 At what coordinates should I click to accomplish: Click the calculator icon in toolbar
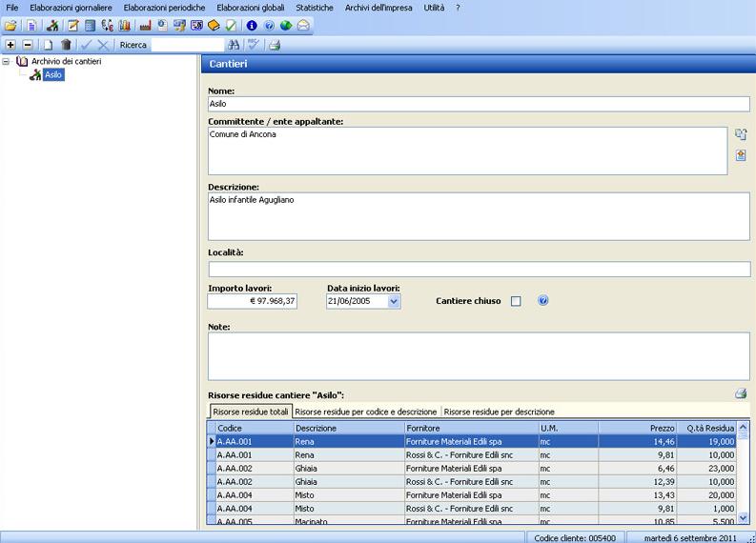[x=91, y=25]
